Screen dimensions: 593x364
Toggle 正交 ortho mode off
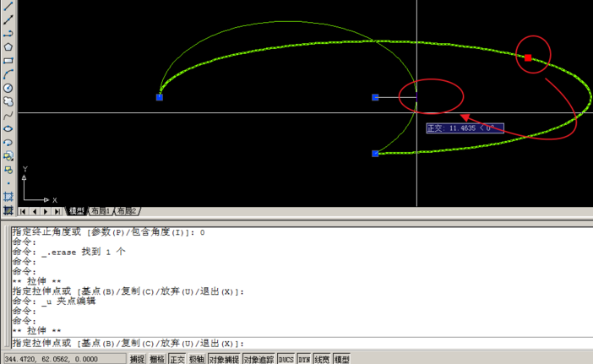[177, 359]
